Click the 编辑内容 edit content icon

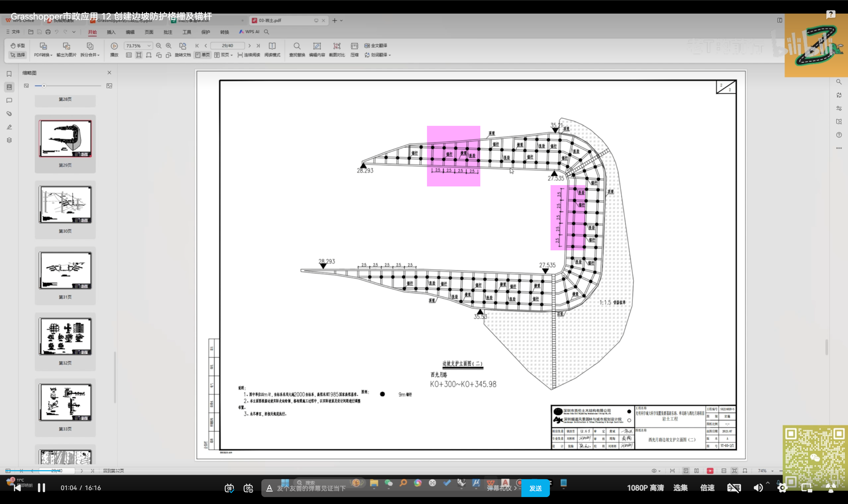pos(317,46)
